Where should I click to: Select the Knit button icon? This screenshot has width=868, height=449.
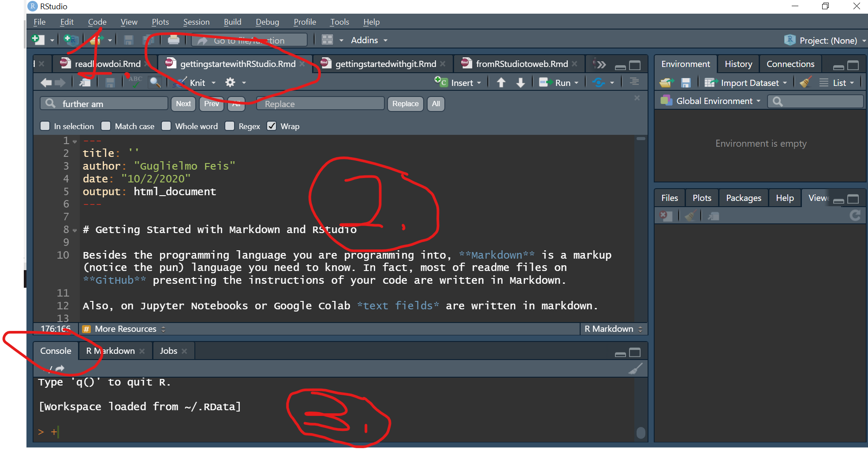181,82
